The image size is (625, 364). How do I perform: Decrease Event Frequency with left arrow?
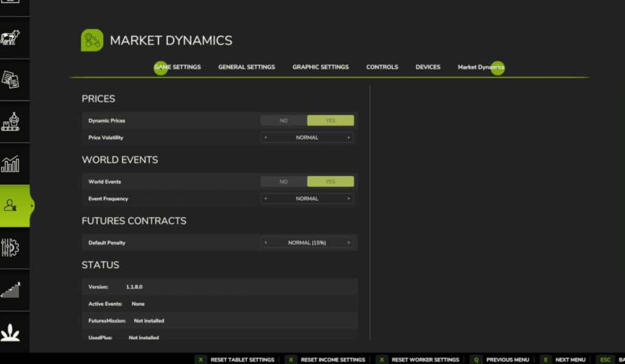point(265,198)
